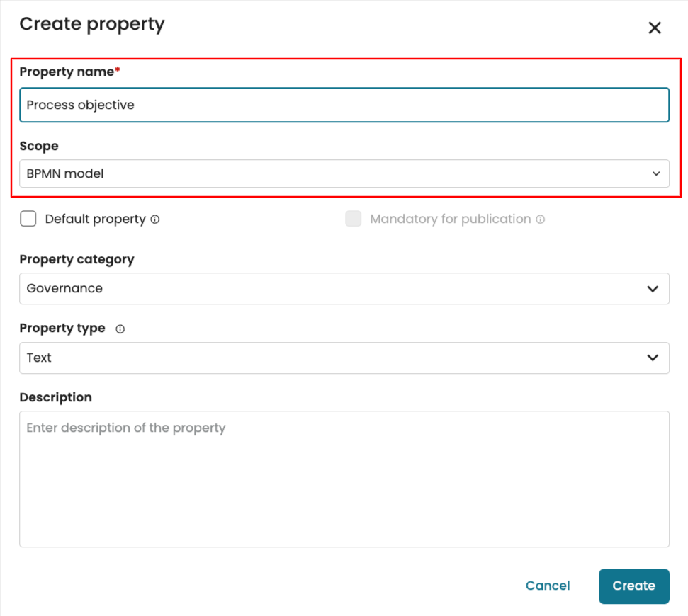This screenshot has height=616, width=688.
Task: Enable the Default property checkbox
Action: point(28,219)
